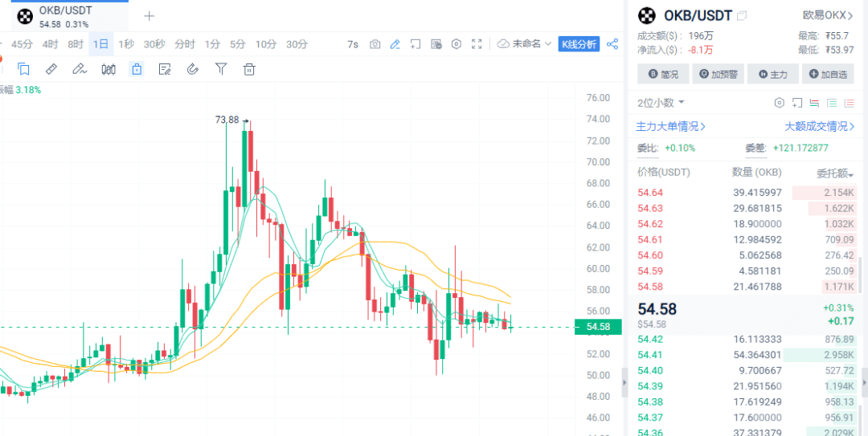Switch to the 30分 timeframe

[297, 44]
